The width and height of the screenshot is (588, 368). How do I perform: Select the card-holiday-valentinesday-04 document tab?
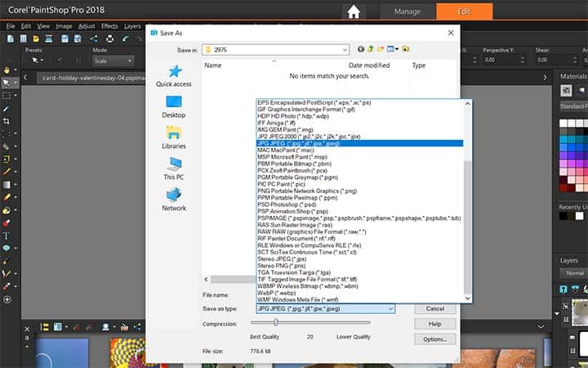click(x=91, y=78)
